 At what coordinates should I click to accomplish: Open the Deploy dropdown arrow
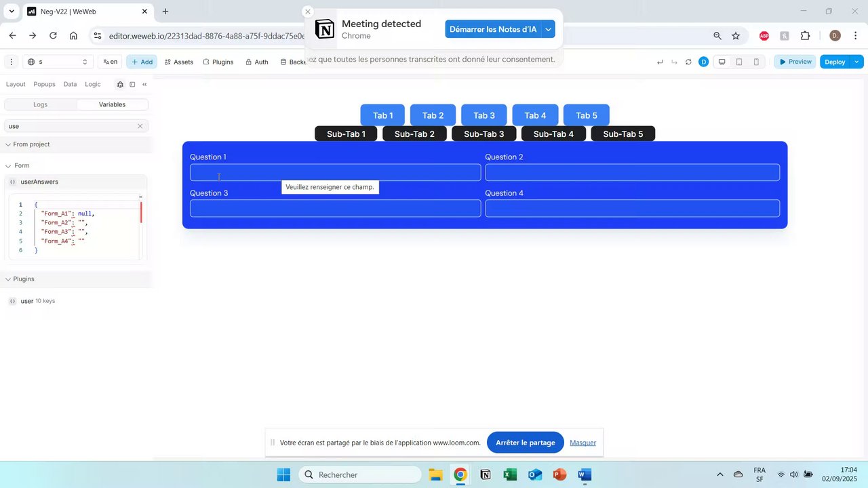857,62
